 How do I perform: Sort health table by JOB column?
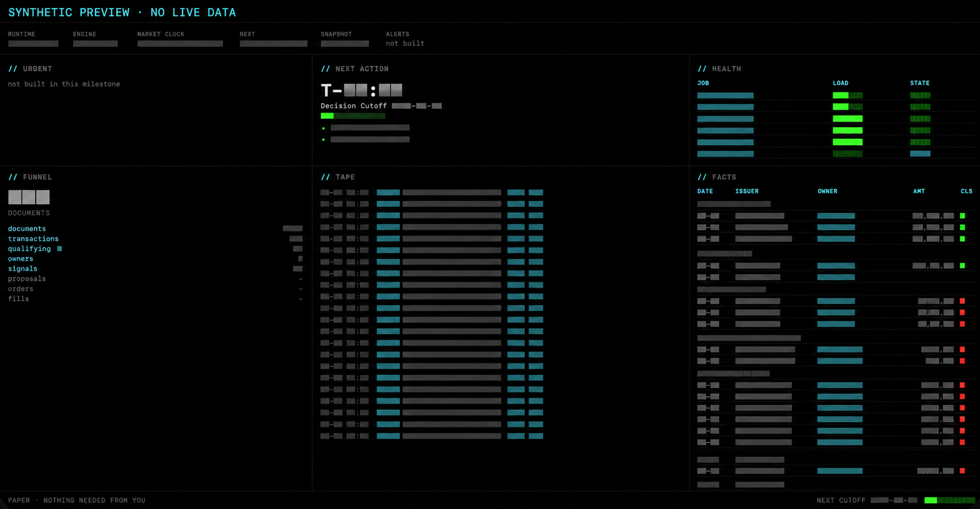703,83
